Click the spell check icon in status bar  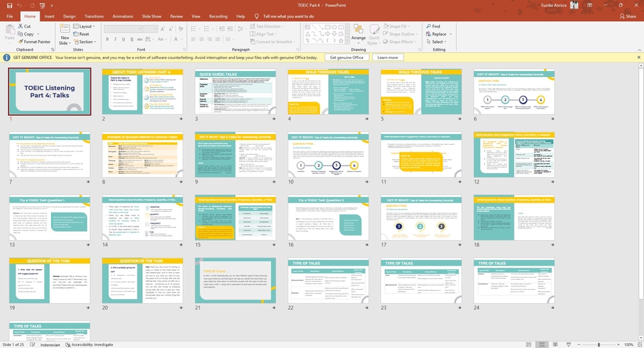32,345
